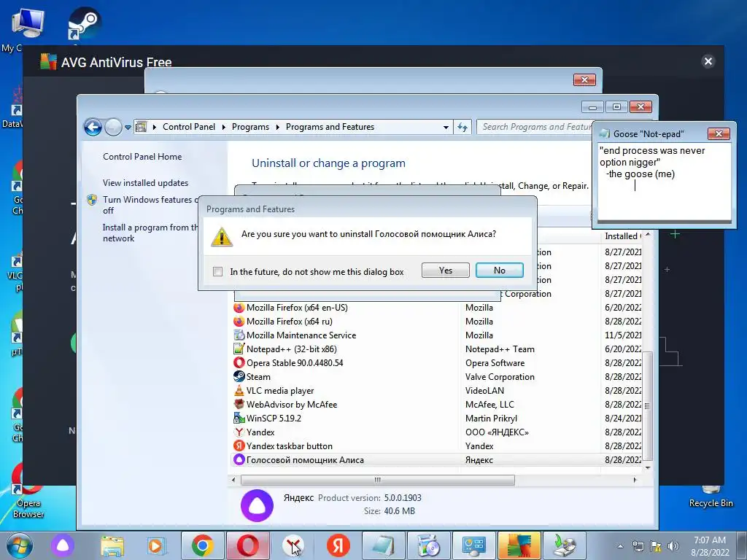Screen dimensions: 747x560
Task: Tick 'do not show me this dialog box'
Action: click(217, 271)
